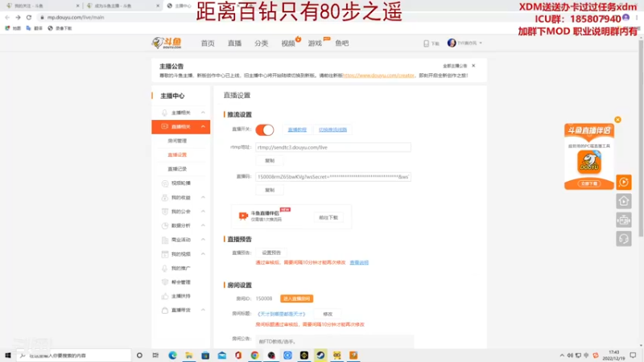The height and width of the screenshot is (362, 644).
Task: Reload the page with browser refresh
Action: (29, 17)
